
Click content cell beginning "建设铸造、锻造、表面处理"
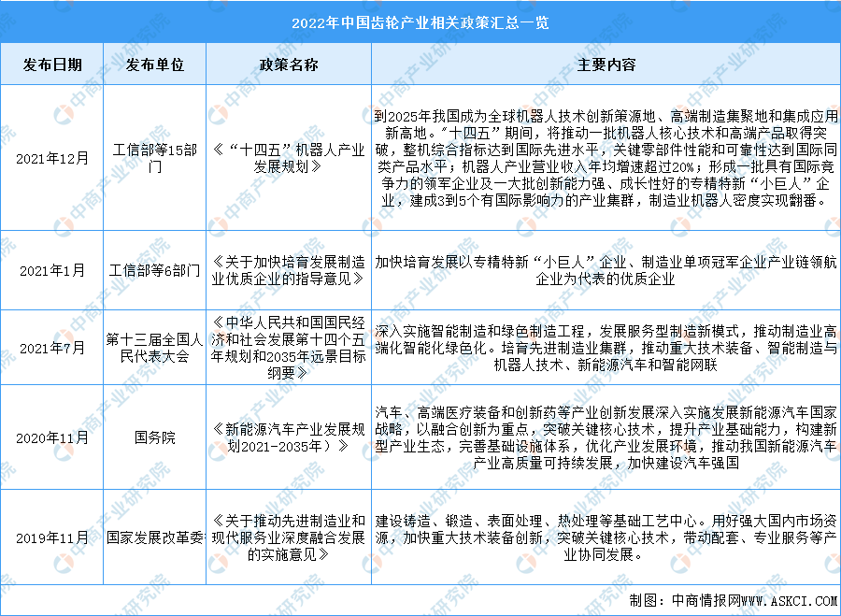(x=606, y=537)
